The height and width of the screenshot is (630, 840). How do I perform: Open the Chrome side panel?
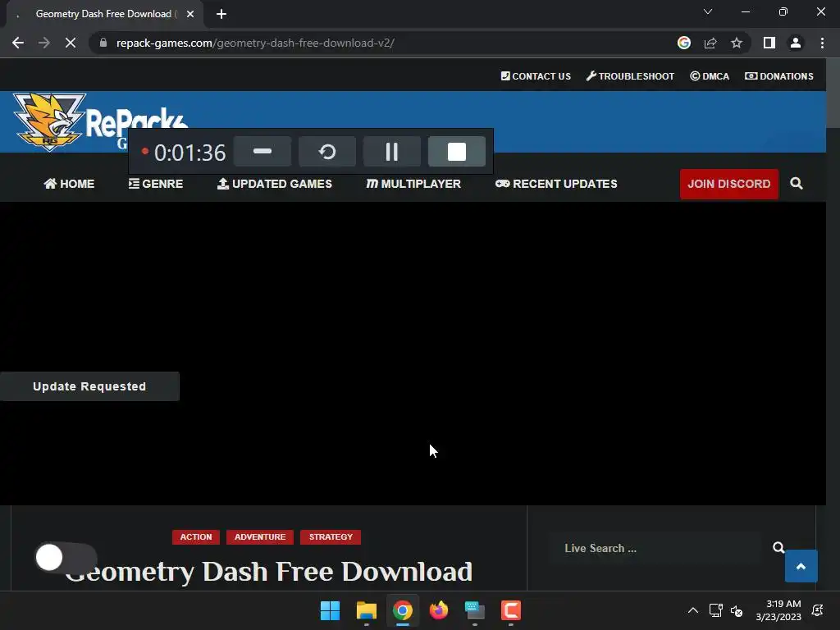[x=769, y=43]
